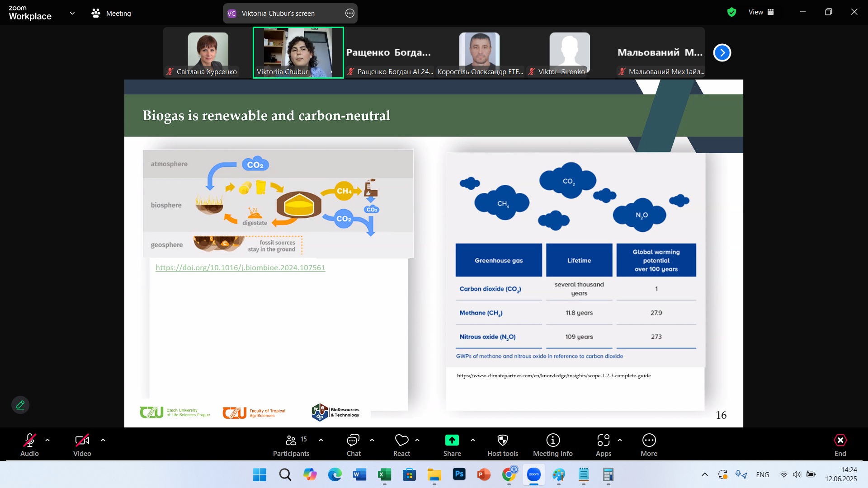
Task: Click the End meeting button
Action: point(840,445)
